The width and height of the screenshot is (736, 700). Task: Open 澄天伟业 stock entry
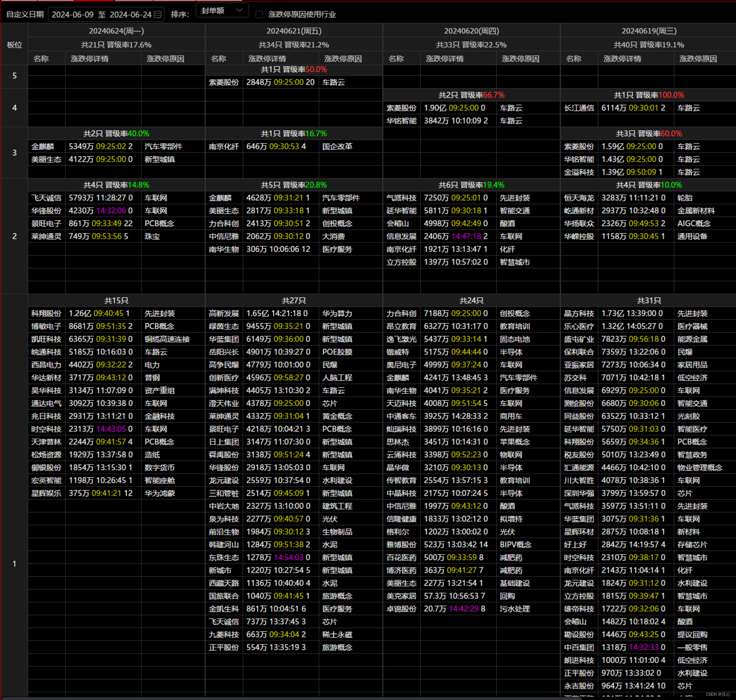point(224,404)
